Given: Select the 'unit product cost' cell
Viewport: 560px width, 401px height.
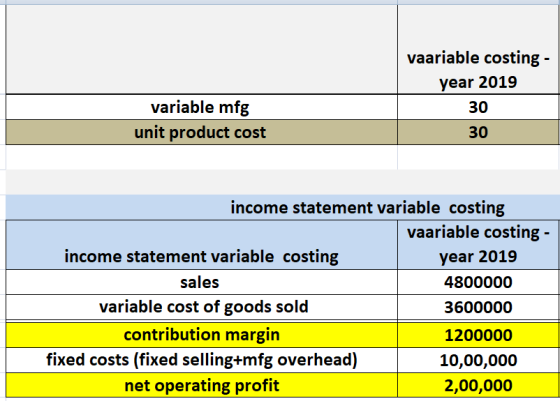Looking at the screenshot, I should click(x=201, y=132).
